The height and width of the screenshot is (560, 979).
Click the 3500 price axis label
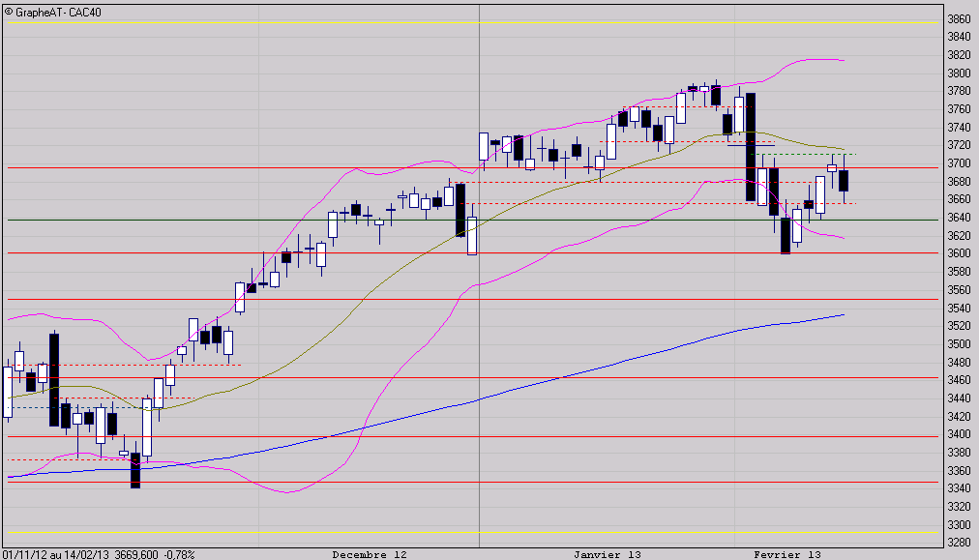[959, 344]
